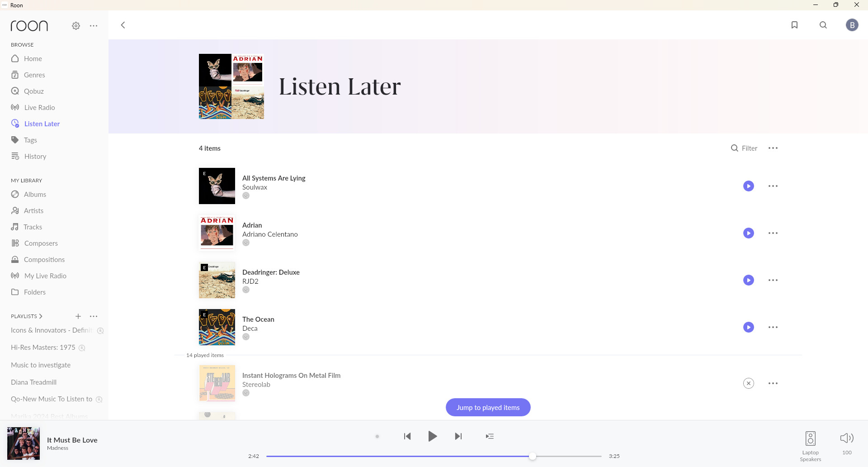Open options for Deadringer: Deluxe
The width and height of the screenshot is (868, 467).
pos(773,280)
